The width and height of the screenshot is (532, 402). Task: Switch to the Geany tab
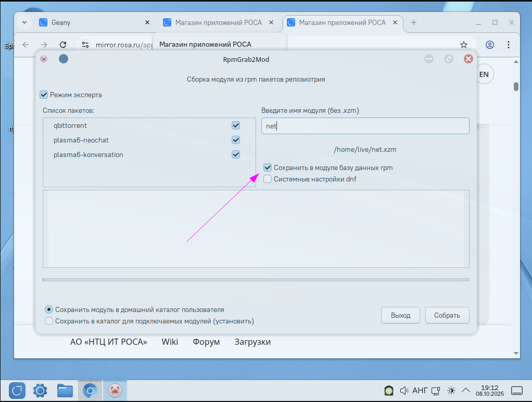(95, 23)
